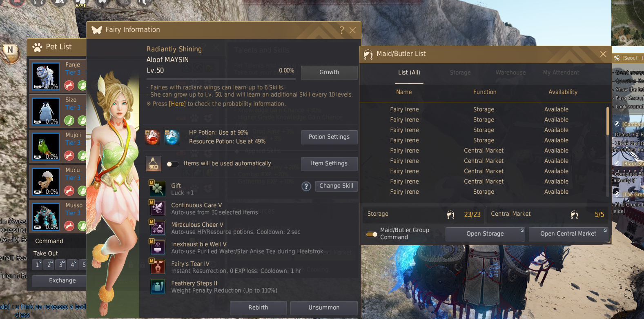Image resolution: width=644 pixels, height=319 pixels.
Task: Click Fanje's red follow-mode icon
Action: [69, 86]
